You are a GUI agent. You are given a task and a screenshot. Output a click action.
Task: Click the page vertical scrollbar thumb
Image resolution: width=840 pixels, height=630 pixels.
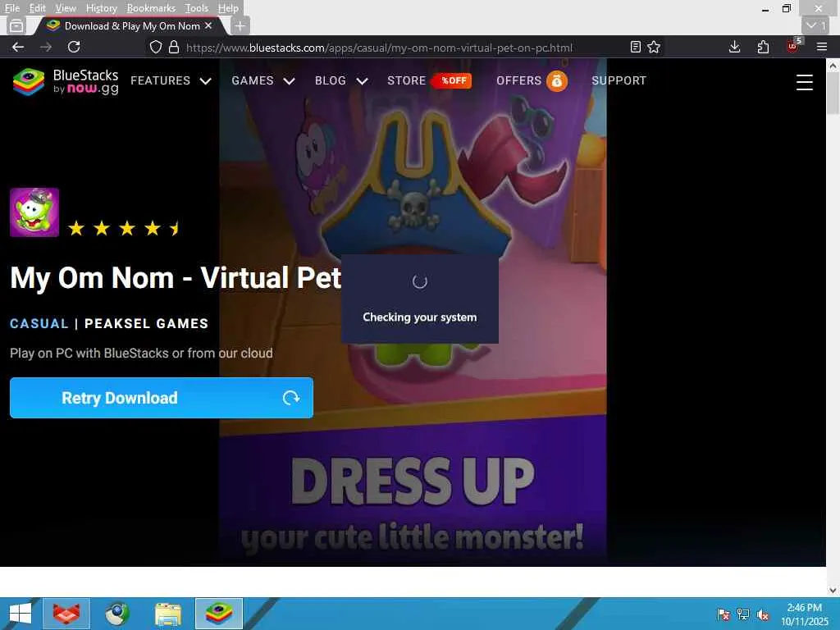[833, 95]
